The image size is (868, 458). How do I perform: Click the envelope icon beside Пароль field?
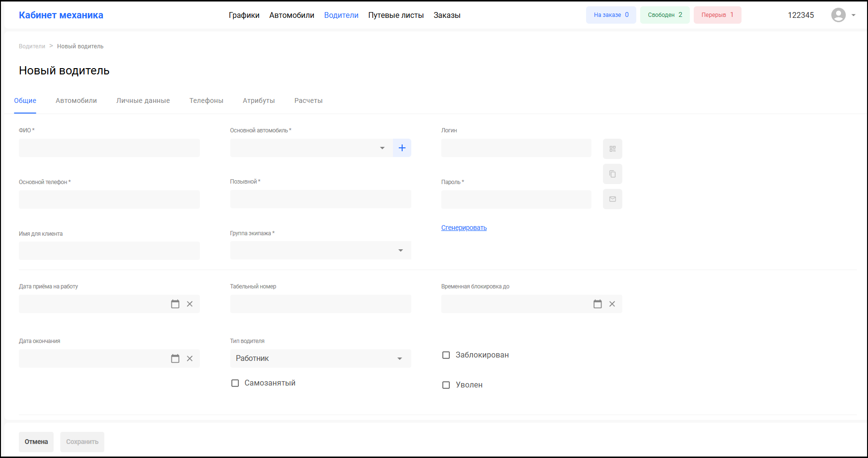(612, 199)
